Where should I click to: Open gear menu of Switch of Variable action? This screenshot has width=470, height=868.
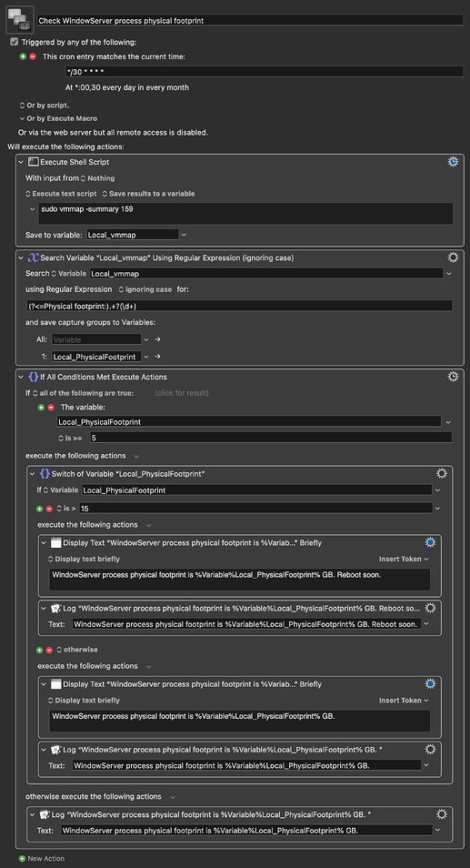tap(441, 474)
